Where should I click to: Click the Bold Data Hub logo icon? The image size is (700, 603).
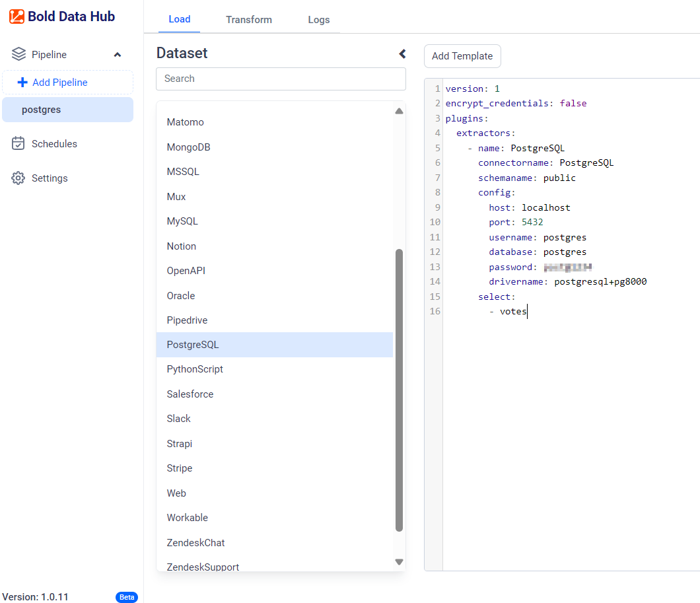pyautogui.click(x=17, y=16)
